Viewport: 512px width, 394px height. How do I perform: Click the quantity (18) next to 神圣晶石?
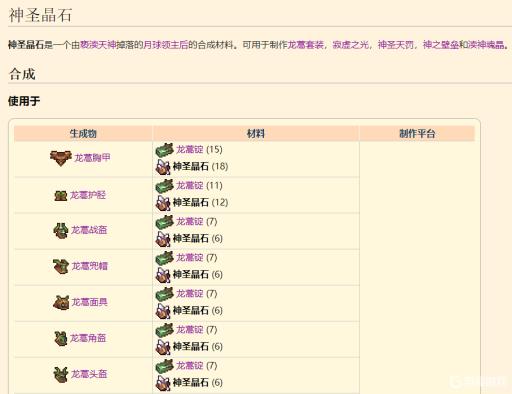click(220, 166)
